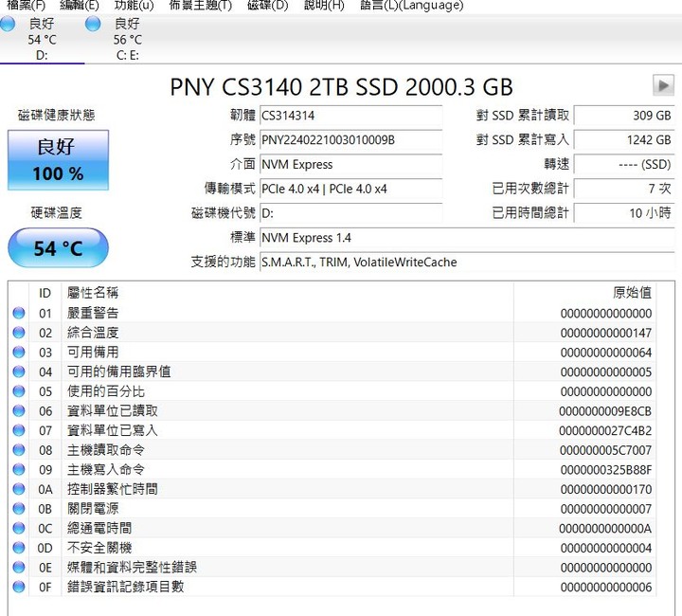The width and height of the screenshot is (682, 616).
Task: Click the status icon for row 04 可用的備用臨界值
Action: click(19, 371)
